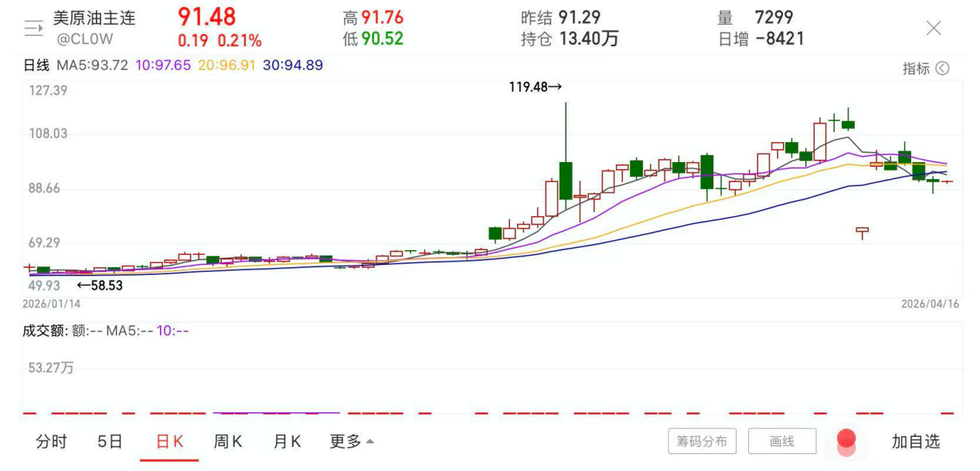Expand the 更多 more-periods menu arrow
This screenshot has width=980, height=471.
(x=369, y=441)
